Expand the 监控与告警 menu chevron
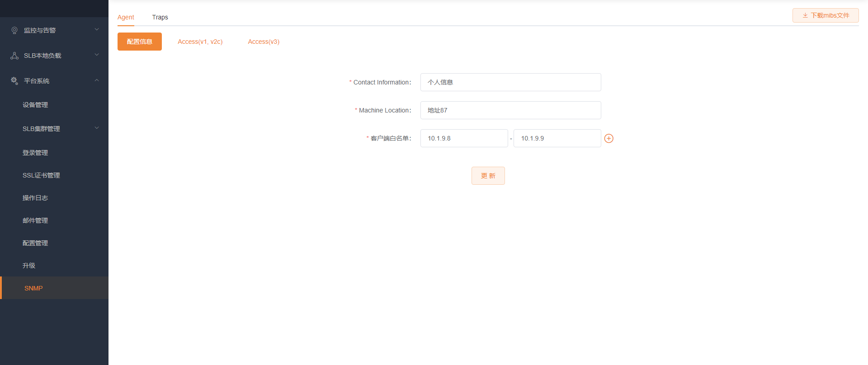Screen dimensions: 868x365 click(x=97, y=30)
